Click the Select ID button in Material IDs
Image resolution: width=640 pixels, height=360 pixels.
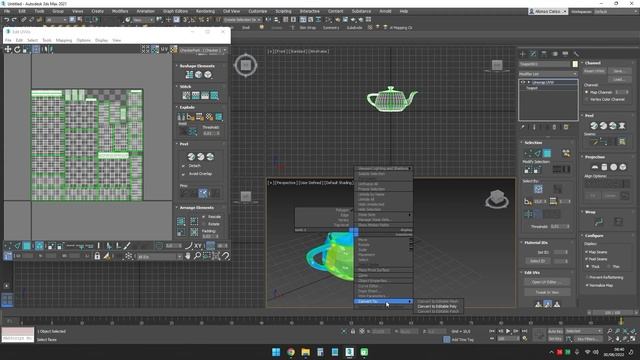tap(537, 261)
